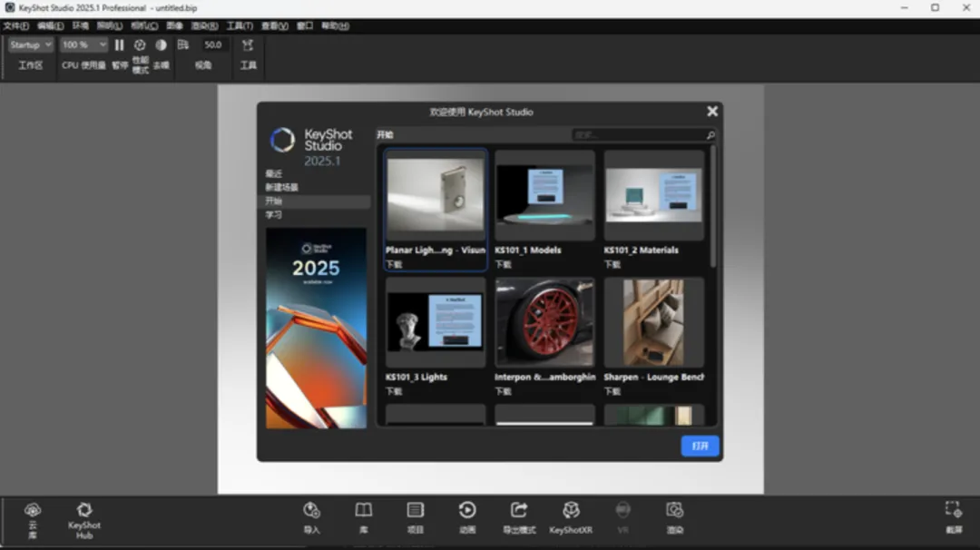This screenshot has height=550, width=980.
Task: Open the Render (渲染) menu in menu bar
Action: pos(204,25)
